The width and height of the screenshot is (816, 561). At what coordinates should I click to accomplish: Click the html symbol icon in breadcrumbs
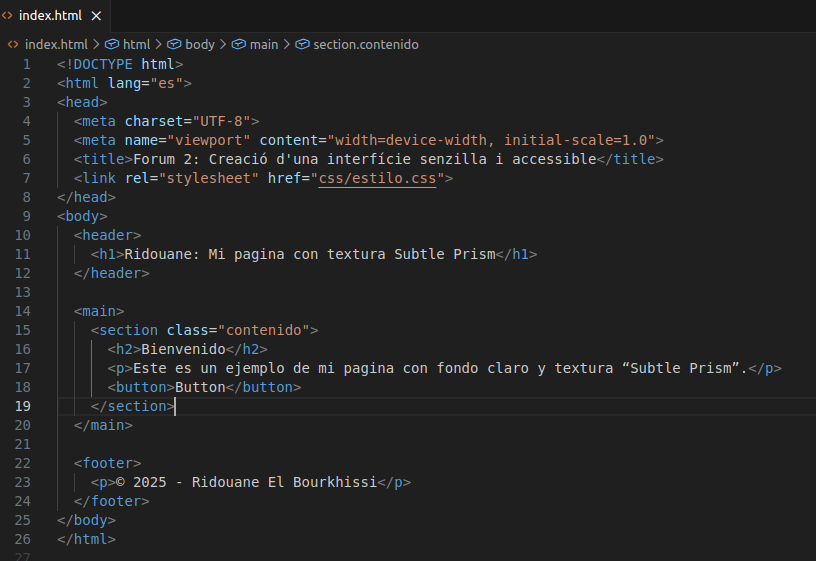click(111, 44)
